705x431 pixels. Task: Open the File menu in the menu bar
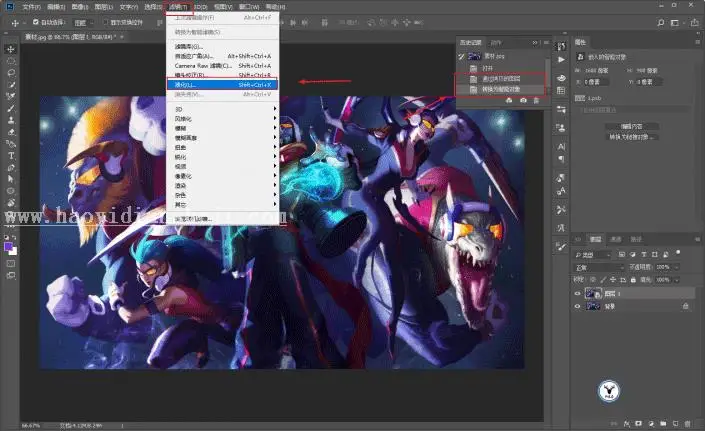click(x=31, y=7)
